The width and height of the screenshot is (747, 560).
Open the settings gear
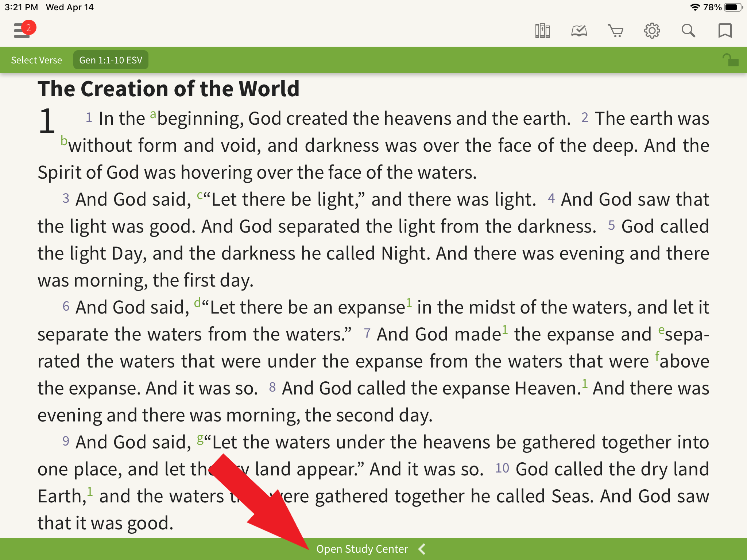point(652,31)
